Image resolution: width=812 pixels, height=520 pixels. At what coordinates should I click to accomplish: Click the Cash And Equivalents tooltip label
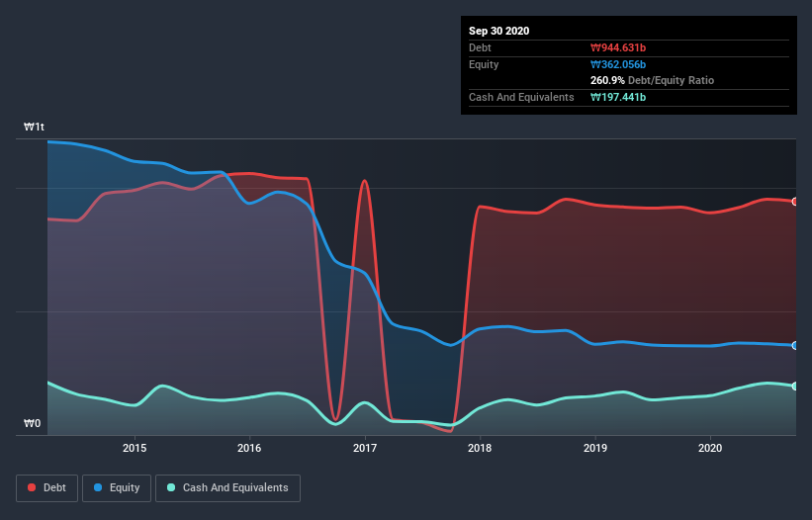point(521,97)
